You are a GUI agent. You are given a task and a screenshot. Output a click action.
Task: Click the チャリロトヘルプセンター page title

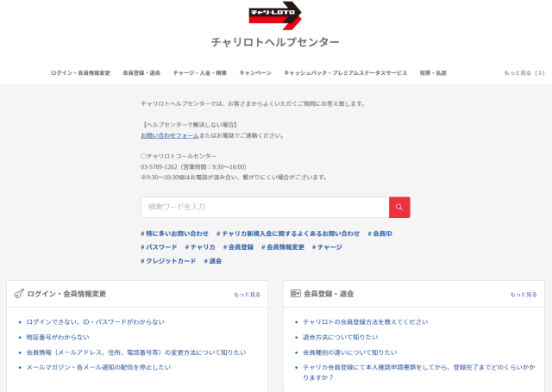[275, 42]
